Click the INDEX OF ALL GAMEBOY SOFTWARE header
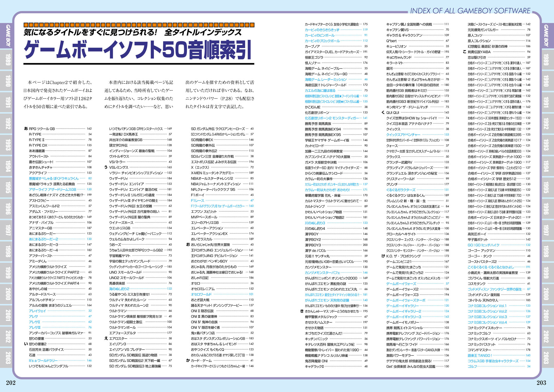 point(470,11)
